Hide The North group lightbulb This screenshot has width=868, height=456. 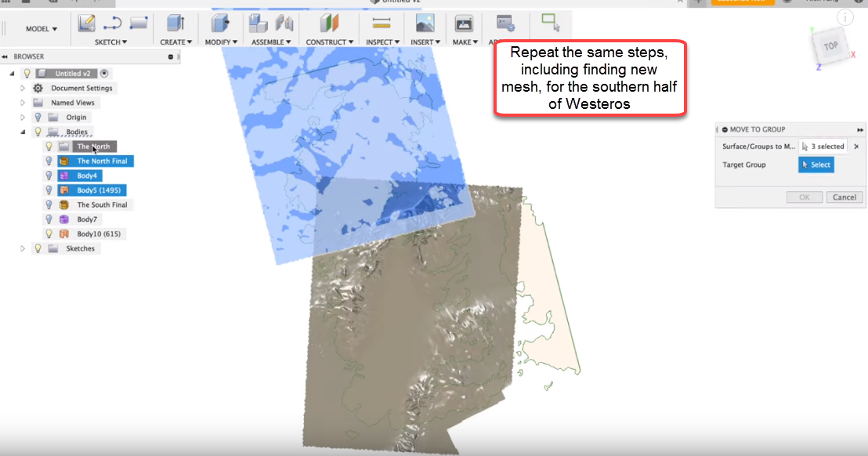(x=49, y=146)
